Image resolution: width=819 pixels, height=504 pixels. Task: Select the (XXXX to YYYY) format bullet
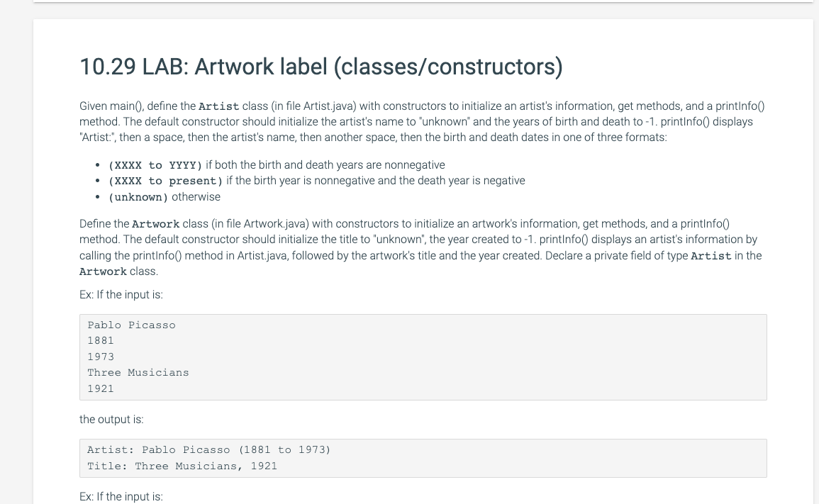coord(277,165)
